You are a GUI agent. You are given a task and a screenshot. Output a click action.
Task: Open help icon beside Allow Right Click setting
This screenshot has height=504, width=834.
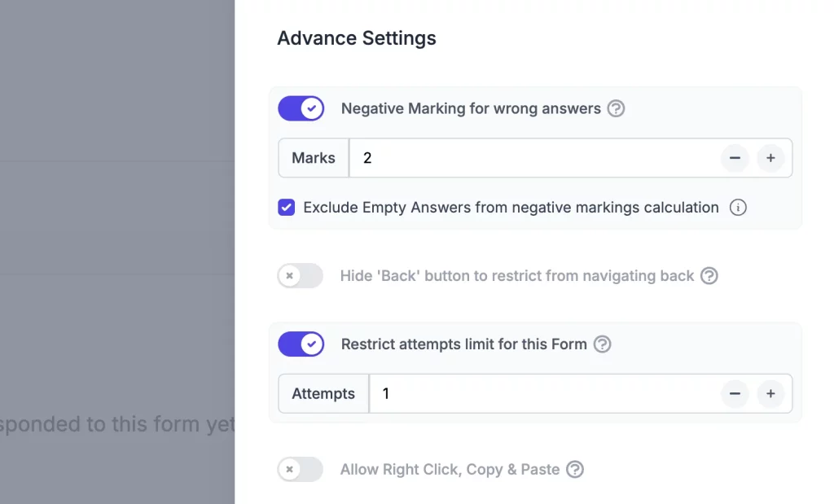click(575, 470)
